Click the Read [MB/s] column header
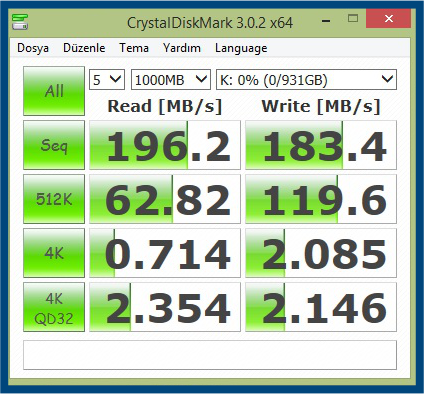The width and height of the screenshot is (424, 394). (x=165, y=106)
